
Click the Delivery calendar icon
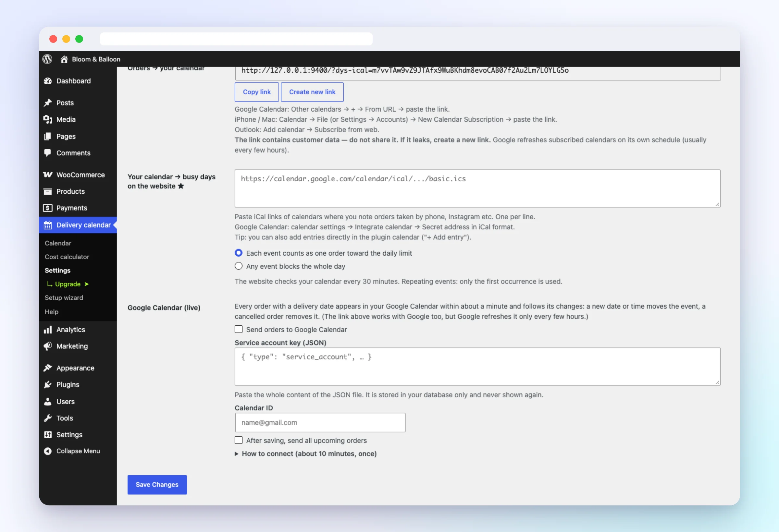click(48, 225)
